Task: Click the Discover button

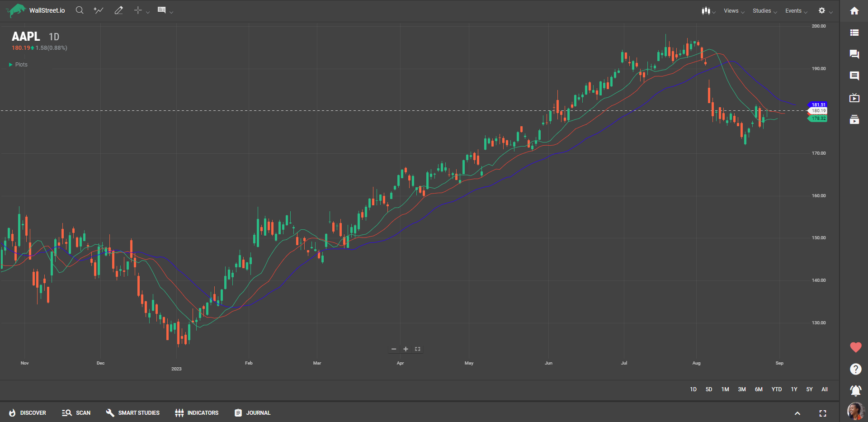Action: point(28,413)
